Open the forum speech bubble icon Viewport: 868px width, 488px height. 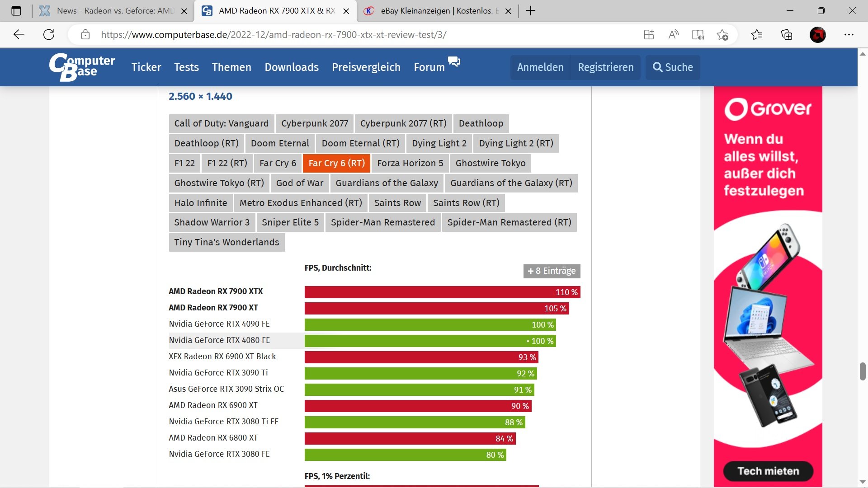[454, 61]
